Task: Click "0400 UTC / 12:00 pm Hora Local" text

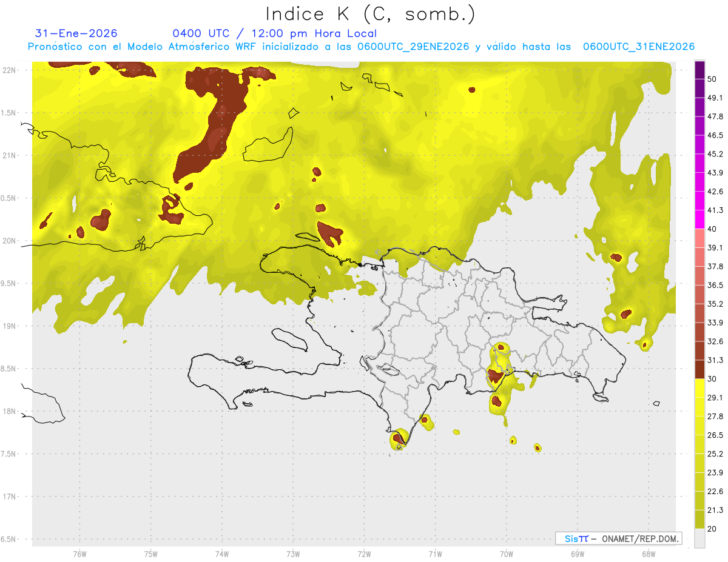Action: [275, 34]
